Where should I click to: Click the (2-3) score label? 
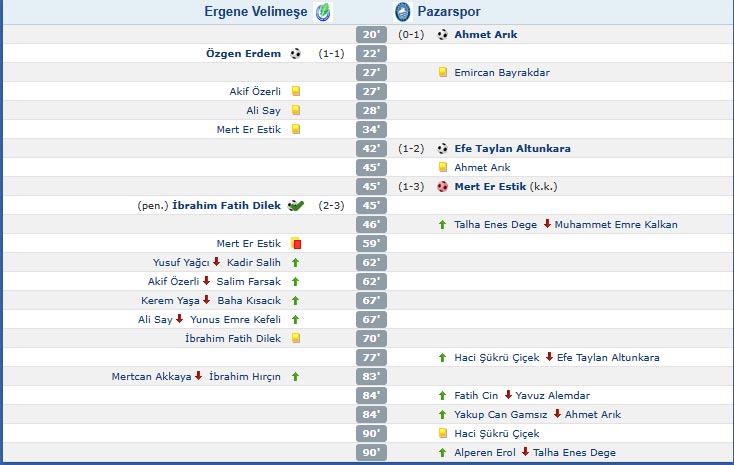pyautogui.click(x=332, y=205)
